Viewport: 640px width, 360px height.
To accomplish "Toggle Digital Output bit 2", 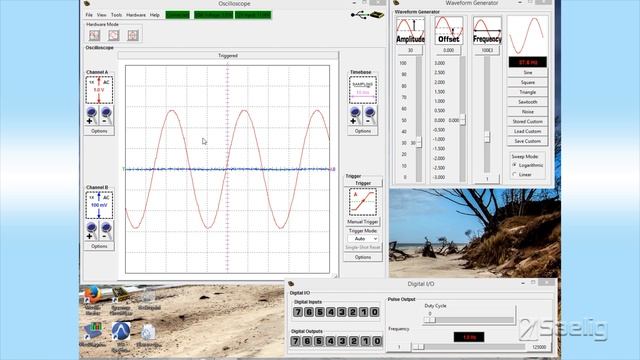I will [353, 341].
